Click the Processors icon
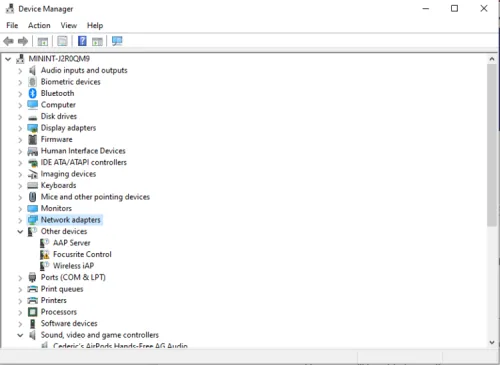The width and height of the screenshot is (500, 365). coord(32,312)
